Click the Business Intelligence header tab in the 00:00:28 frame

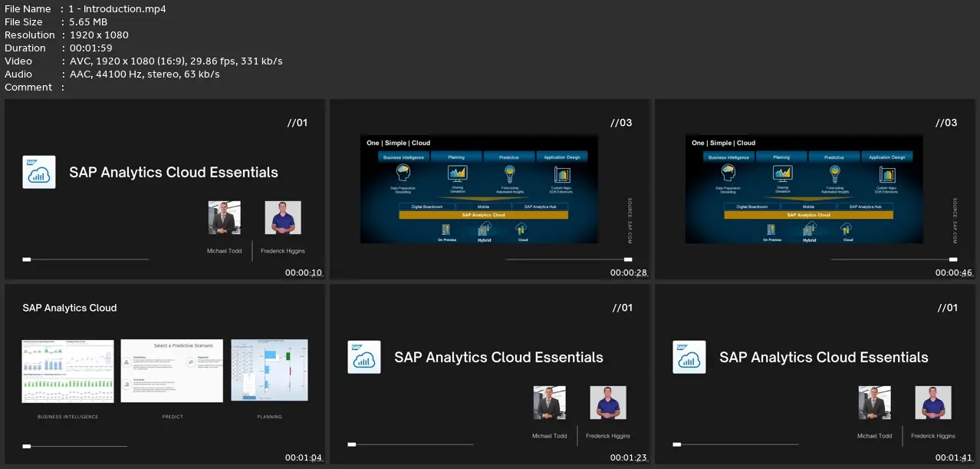click(x=403, y=157)
